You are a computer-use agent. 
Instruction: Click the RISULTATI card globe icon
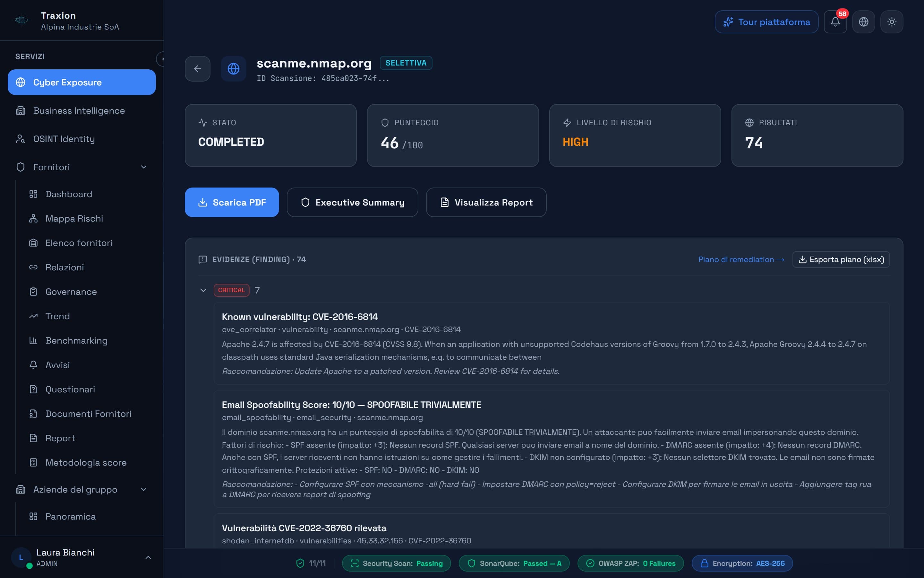[749, 123]
